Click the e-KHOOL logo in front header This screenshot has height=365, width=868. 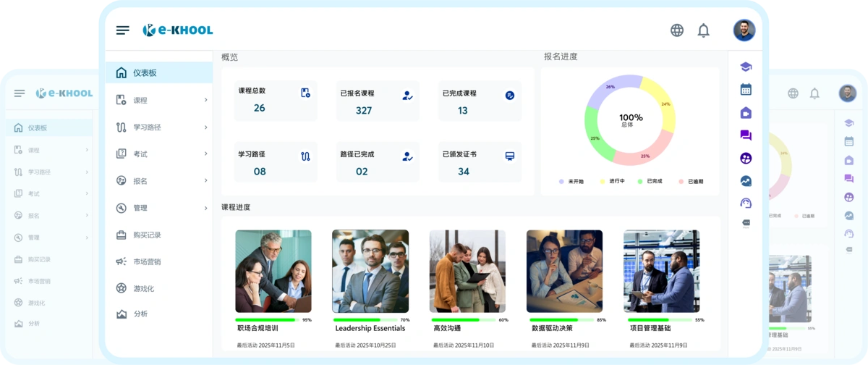178,30
